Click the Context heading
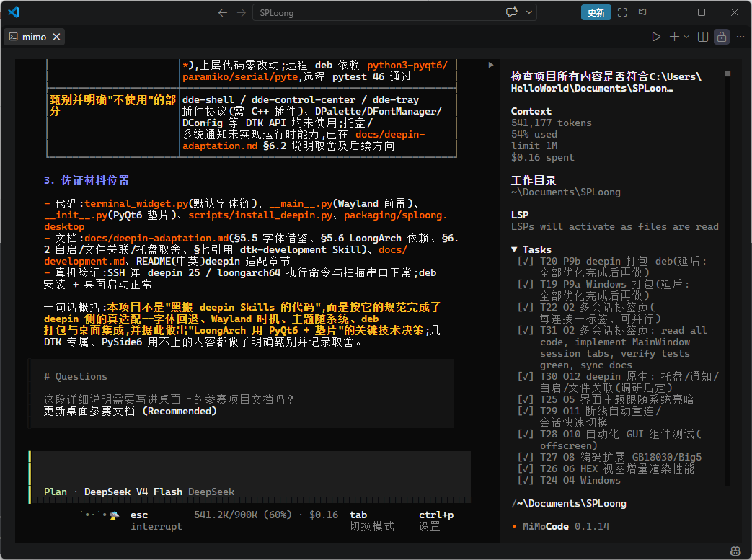The image size is (752, 560). (x=531, y=111)
